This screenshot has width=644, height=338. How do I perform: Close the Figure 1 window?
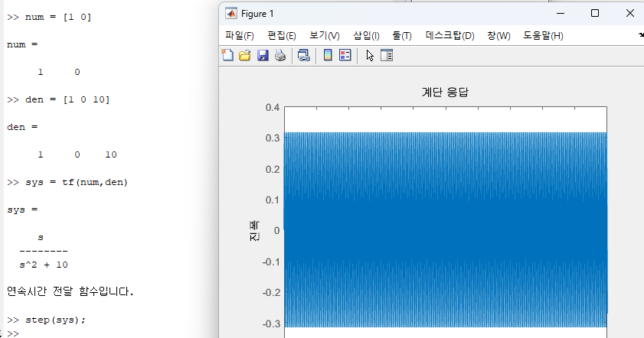629,14
